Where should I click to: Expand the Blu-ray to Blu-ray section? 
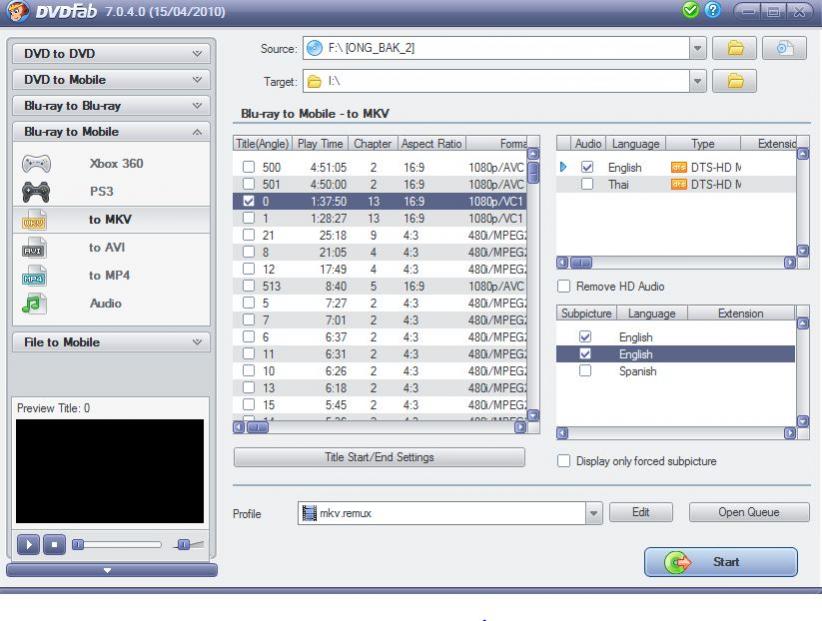112,106
